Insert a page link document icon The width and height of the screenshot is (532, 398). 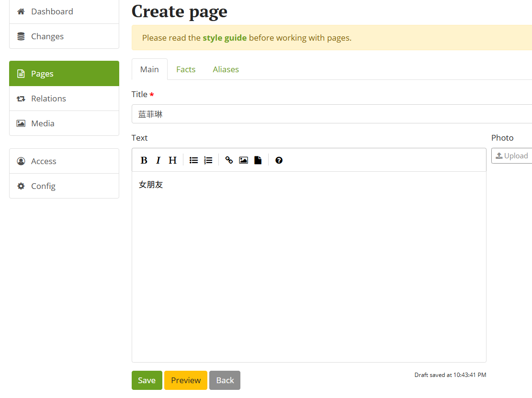[x=258, y=160]
